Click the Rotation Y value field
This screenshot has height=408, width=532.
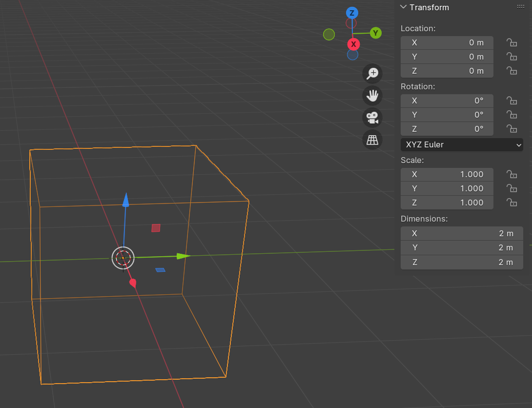pos(447,115)
